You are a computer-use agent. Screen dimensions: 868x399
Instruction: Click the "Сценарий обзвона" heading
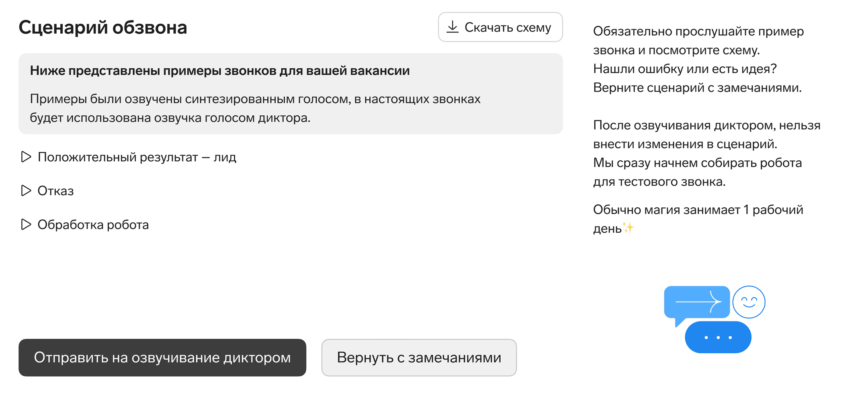click(103, 27)
